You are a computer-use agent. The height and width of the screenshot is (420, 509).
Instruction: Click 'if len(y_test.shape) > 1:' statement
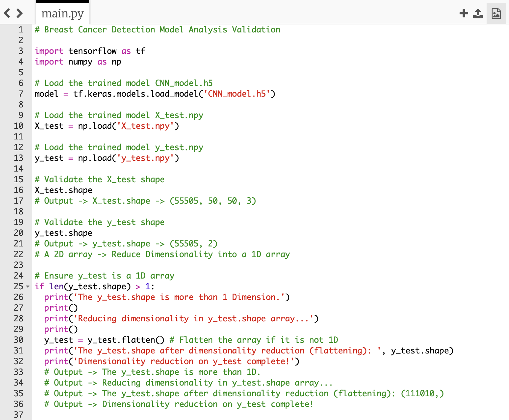(95, 287)
